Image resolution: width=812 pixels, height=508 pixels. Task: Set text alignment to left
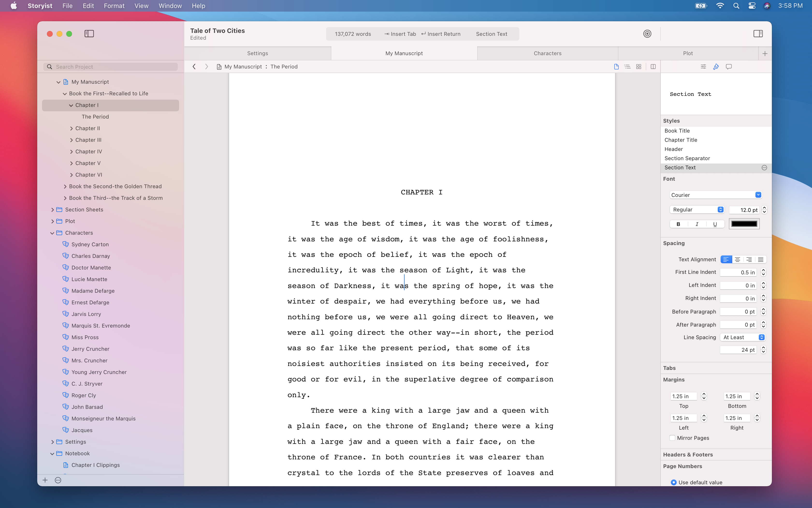click(x=726, y=259)
